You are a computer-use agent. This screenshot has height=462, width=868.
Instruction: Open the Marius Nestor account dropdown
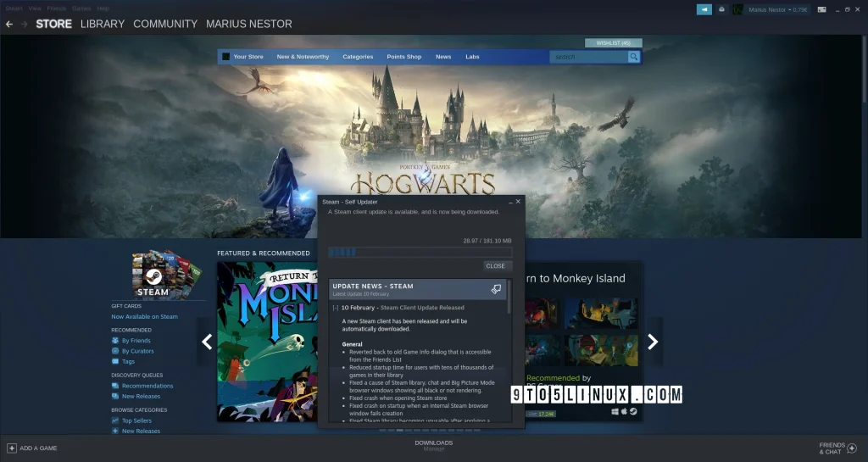pos(778,9)
